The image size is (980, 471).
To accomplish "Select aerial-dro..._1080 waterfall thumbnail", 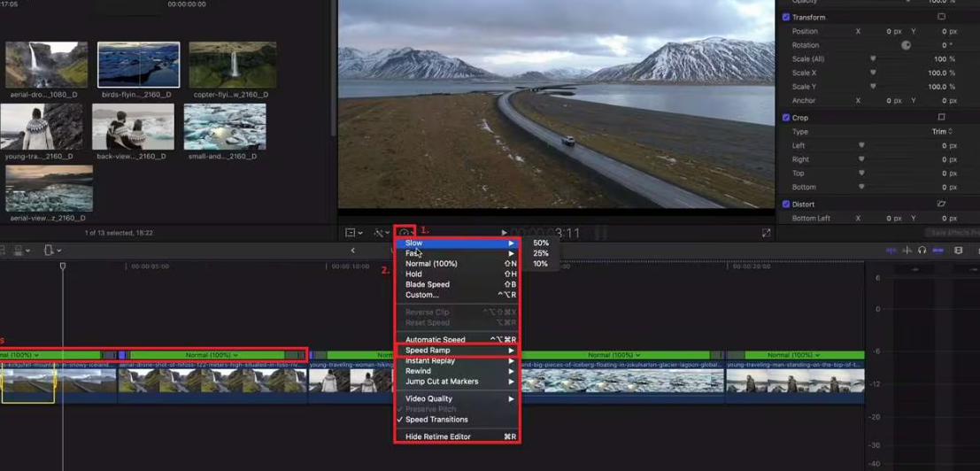I will 47,65.
